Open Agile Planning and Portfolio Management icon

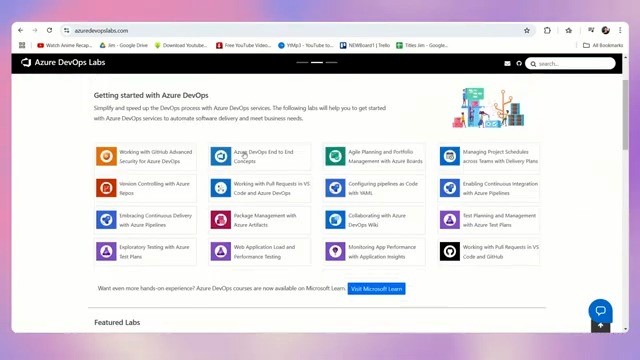tap(335, 156)
